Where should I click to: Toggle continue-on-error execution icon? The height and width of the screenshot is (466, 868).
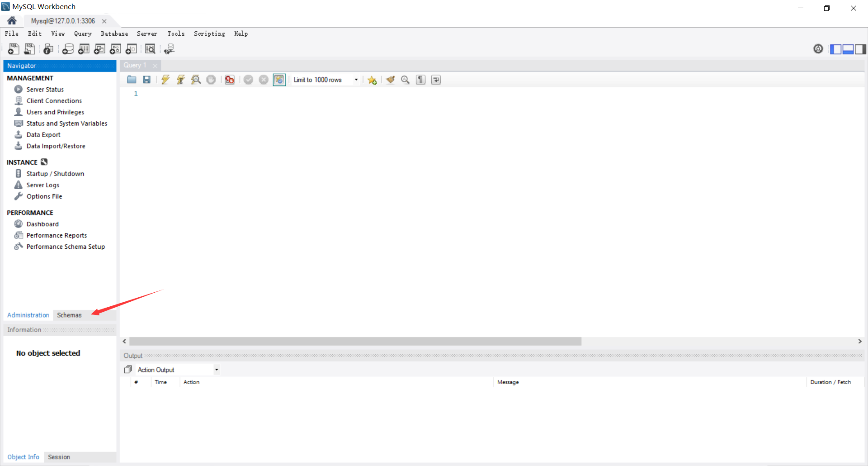point(230,80)
